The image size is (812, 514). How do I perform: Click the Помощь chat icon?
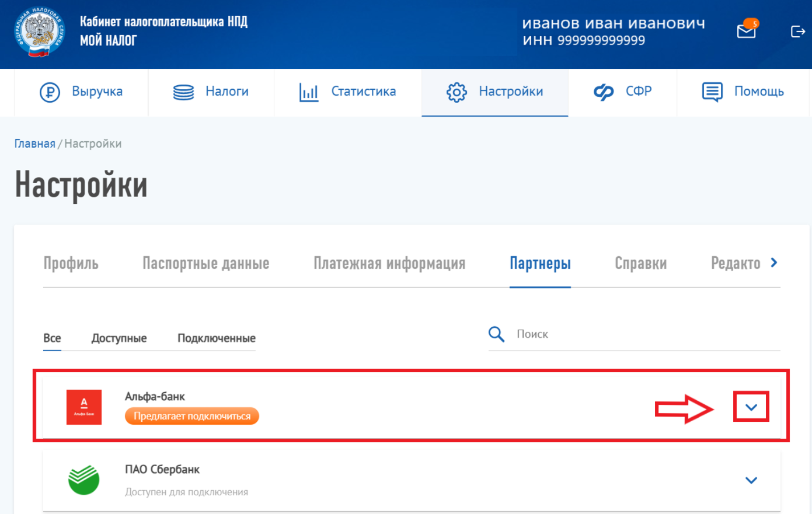[712, 92]
